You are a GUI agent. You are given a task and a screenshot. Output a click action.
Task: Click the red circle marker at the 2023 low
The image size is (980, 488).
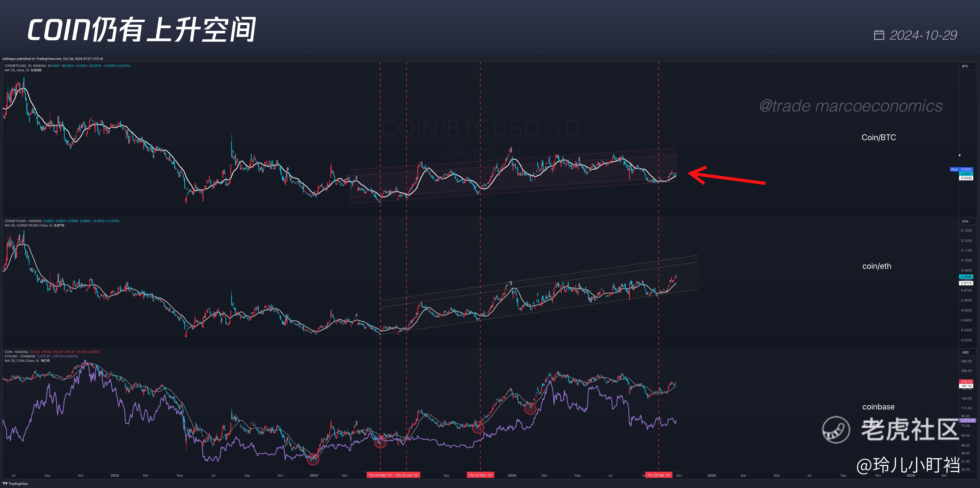tap(313, 459)
